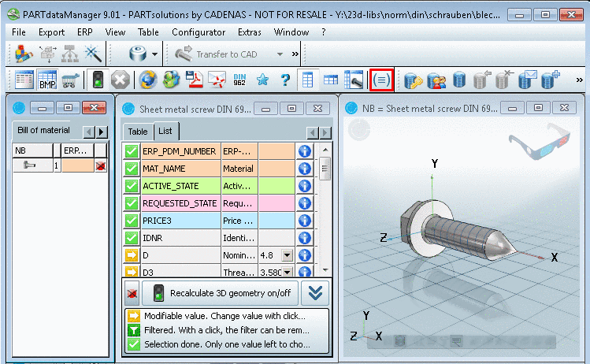This screenshot has height=364, width=590.
Task: Click the green ACTIVE_STATE value cell
Action: (276, 186)
